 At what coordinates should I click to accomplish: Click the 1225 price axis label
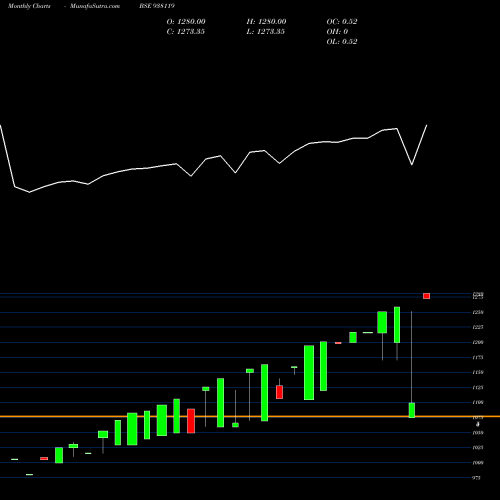tap(478, 327)
